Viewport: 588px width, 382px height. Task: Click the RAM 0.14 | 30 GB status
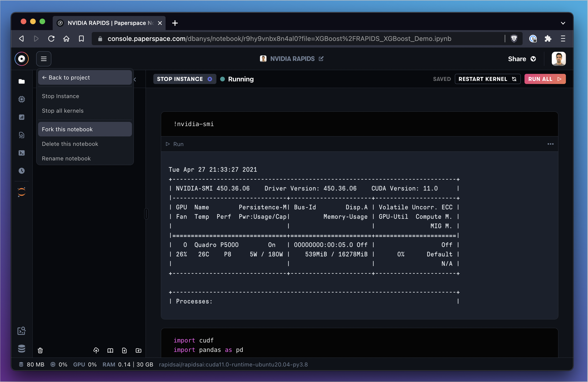pyautogui.click(x=128, y=364)
